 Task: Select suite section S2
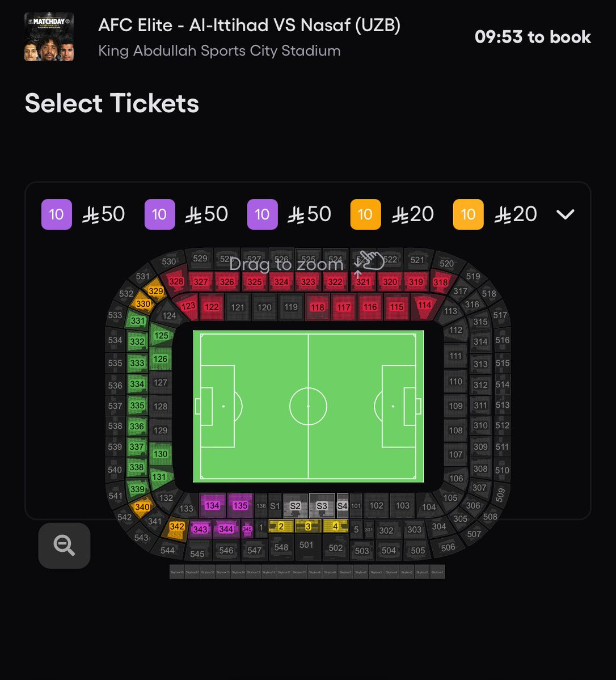pos(295,506)
